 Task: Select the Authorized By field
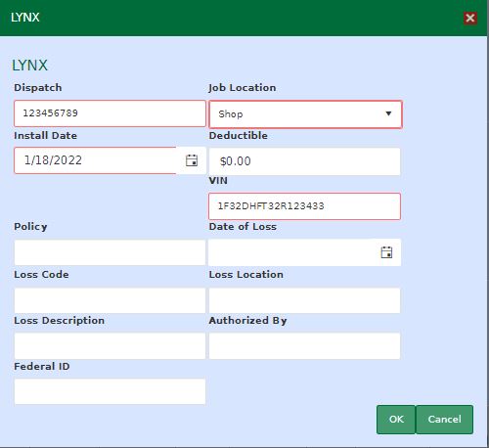[x=304, y=346]
